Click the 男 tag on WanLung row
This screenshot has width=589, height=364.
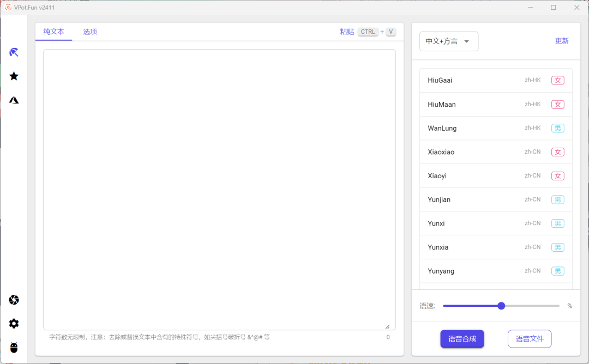[x=558, y=129]
